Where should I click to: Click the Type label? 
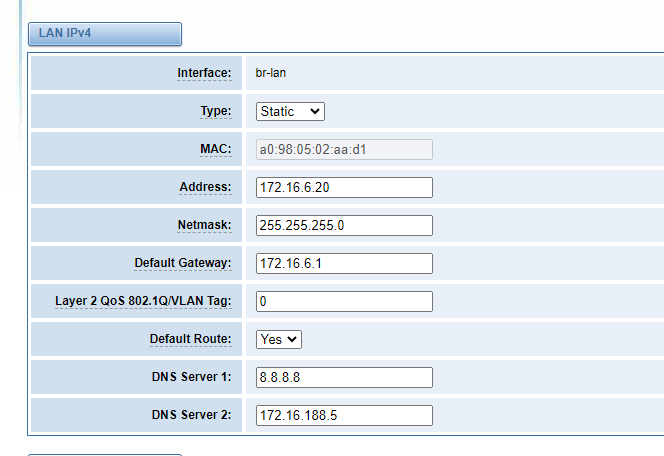216,111
